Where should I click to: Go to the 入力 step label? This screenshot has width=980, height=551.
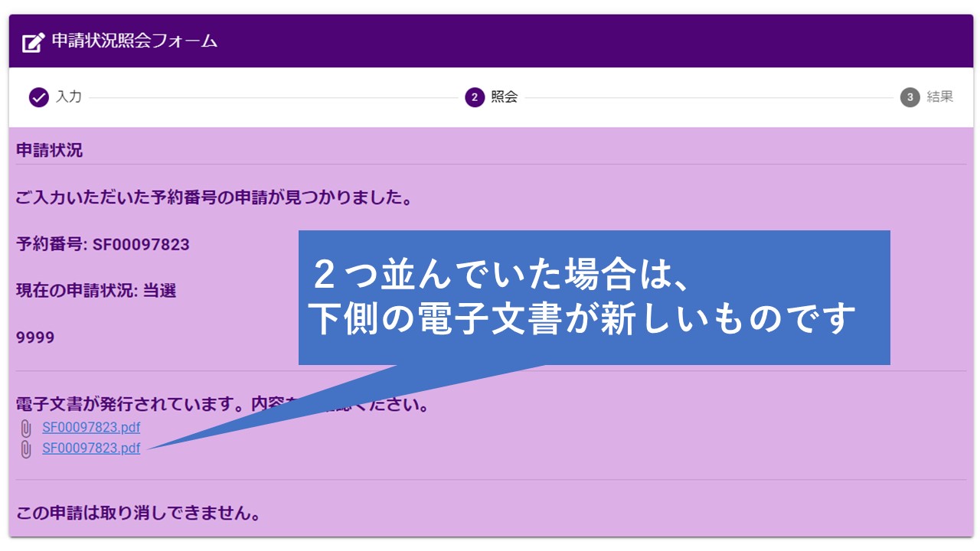pos(68,97)
